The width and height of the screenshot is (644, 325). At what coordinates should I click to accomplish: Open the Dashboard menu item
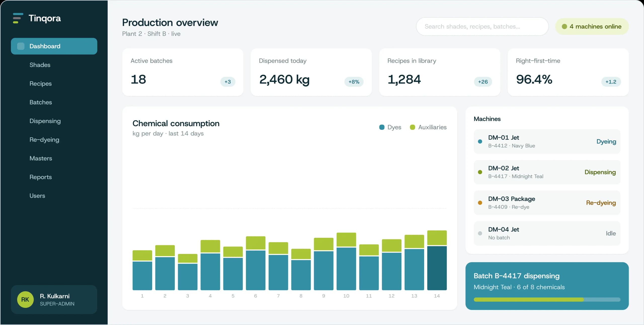point(54,46)
